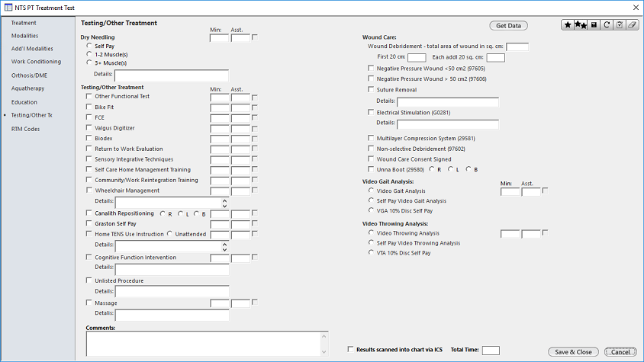
Task: Click the double star favorites icon
Action: pos(581,25)
